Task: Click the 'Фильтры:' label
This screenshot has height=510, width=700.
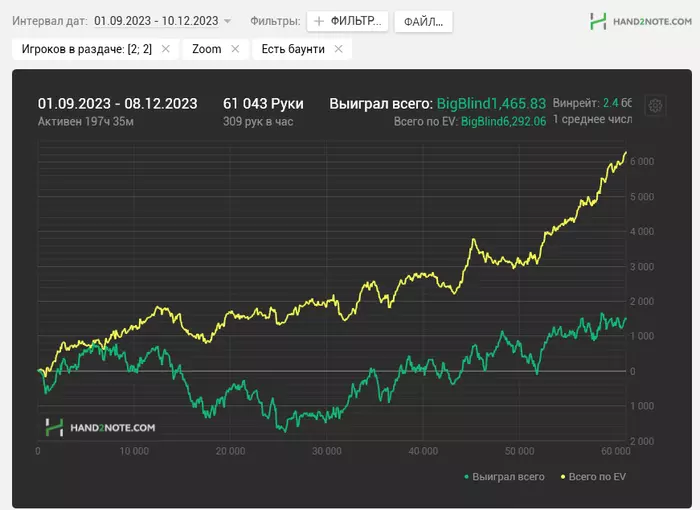Action: (275, 21)
